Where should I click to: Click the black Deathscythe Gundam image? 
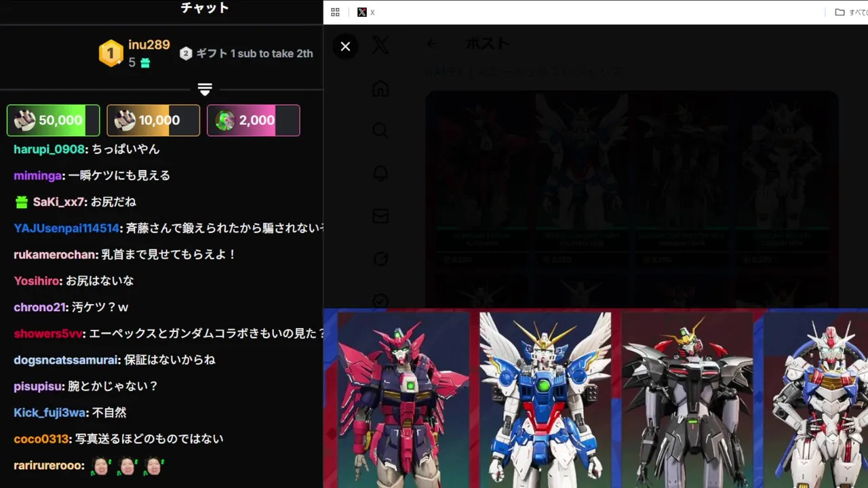click(687, 400)
